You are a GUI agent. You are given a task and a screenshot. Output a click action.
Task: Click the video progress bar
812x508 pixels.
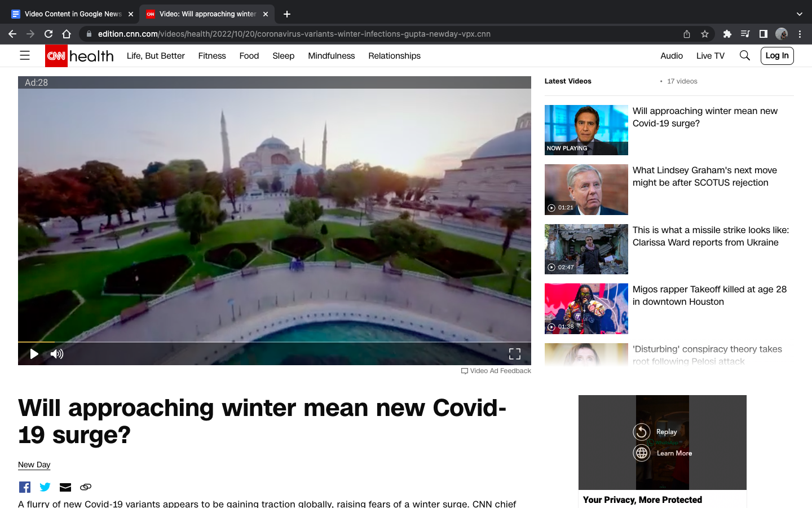coord(275,342)
